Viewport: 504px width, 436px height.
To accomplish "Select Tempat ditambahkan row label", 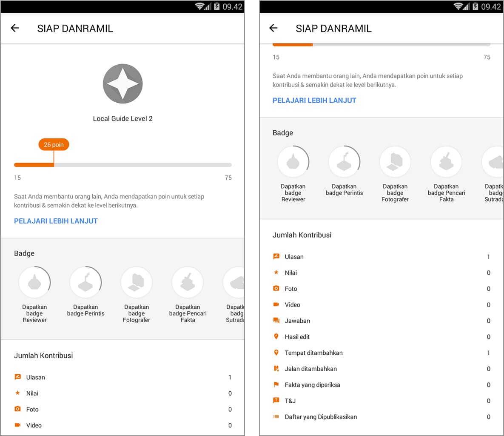I will (314, 353).
